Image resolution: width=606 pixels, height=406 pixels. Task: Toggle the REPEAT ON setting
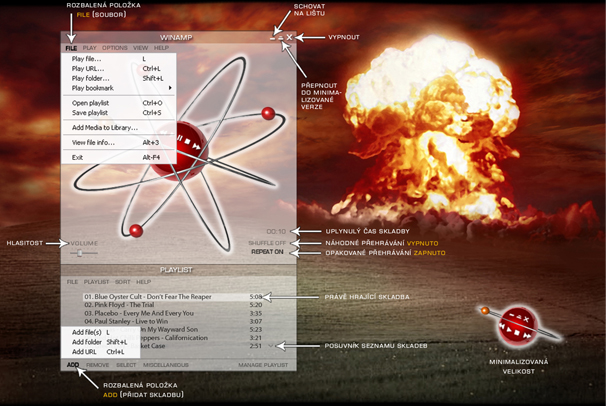point(267,253)
